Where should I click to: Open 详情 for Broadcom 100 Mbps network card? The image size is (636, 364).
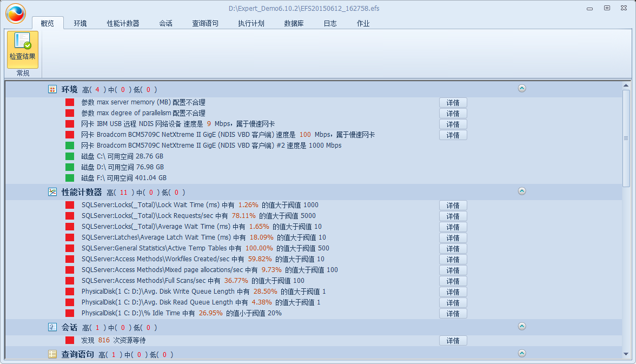(453, 135)
